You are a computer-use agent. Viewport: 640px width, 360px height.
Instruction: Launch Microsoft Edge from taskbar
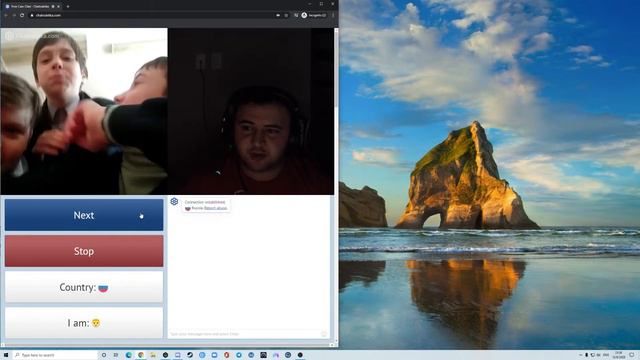click(129, 355)
